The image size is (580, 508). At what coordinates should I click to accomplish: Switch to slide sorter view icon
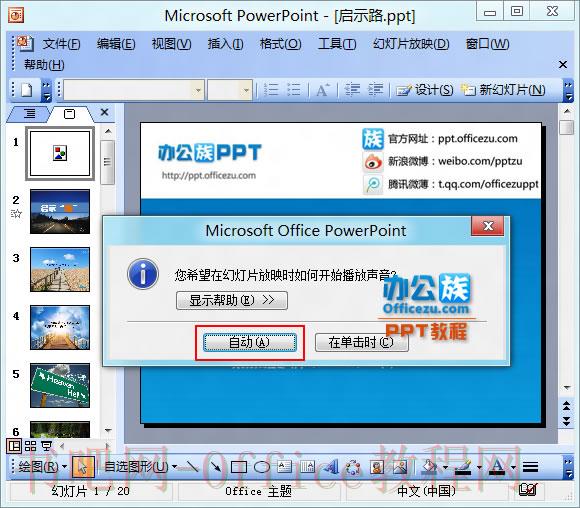click(x=30, y=446)
